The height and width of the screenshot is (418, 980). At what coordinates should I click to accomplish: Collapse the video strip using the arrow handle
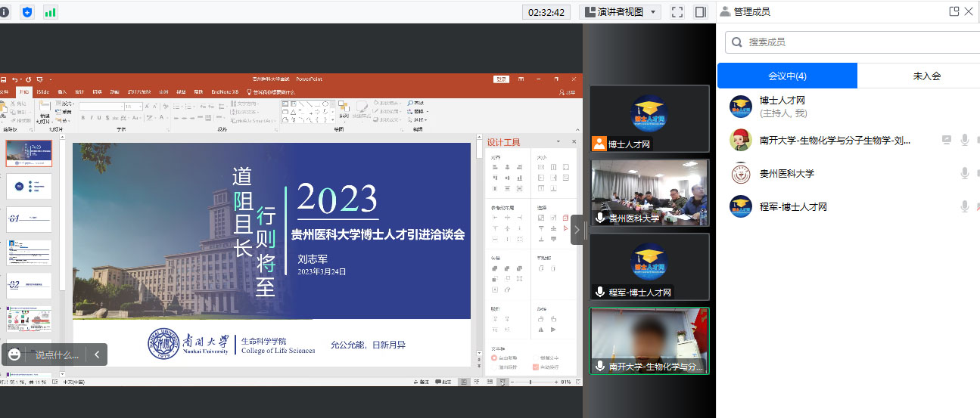577,229
